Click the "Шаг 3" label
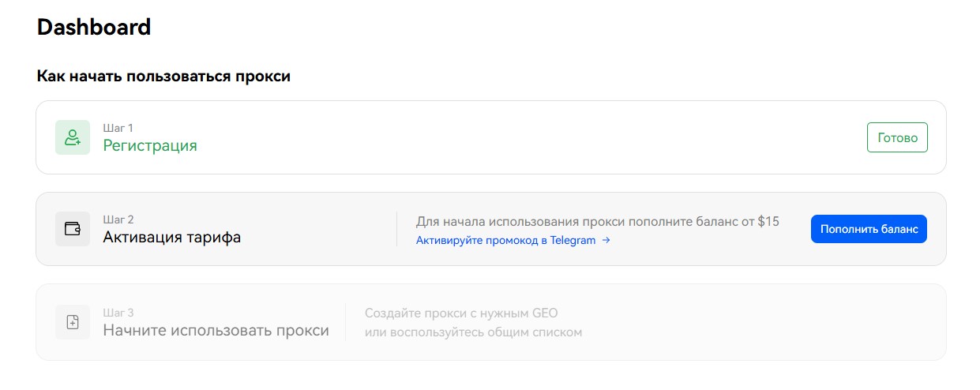The image size is (980, 390). pyautogui.click(x=118, y=313)
